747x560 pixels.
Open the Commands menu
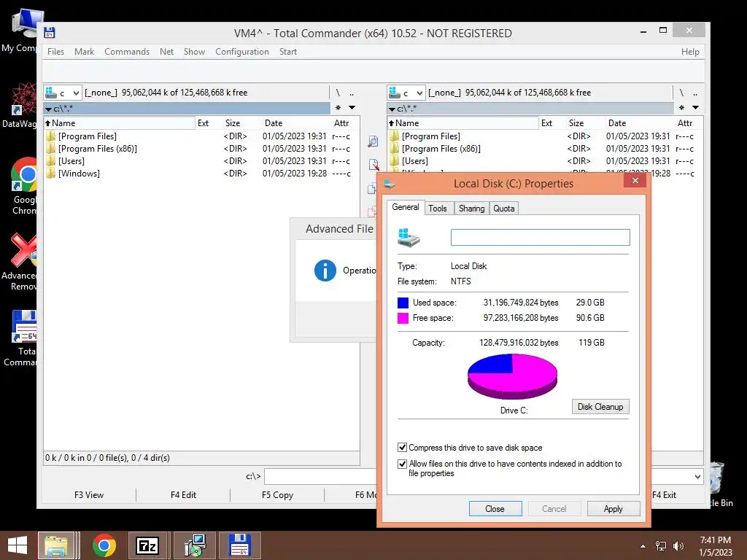[127, 52]
